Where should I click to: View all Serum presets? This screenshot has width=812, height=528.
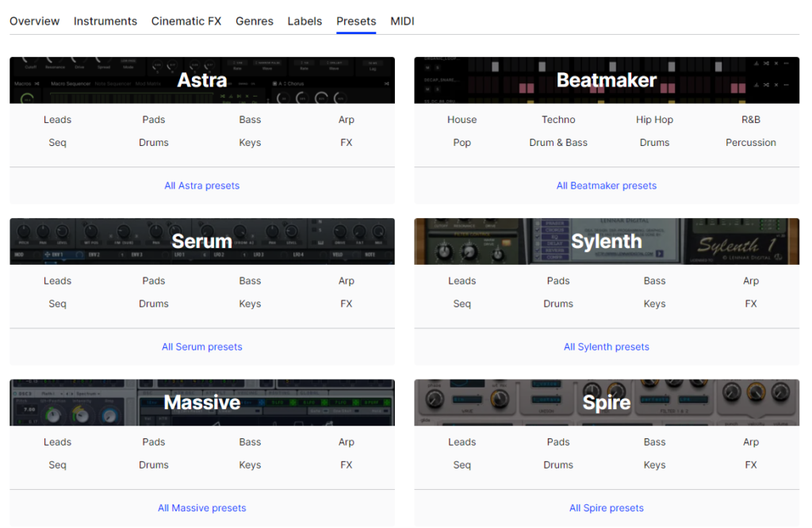coord(201,346)
